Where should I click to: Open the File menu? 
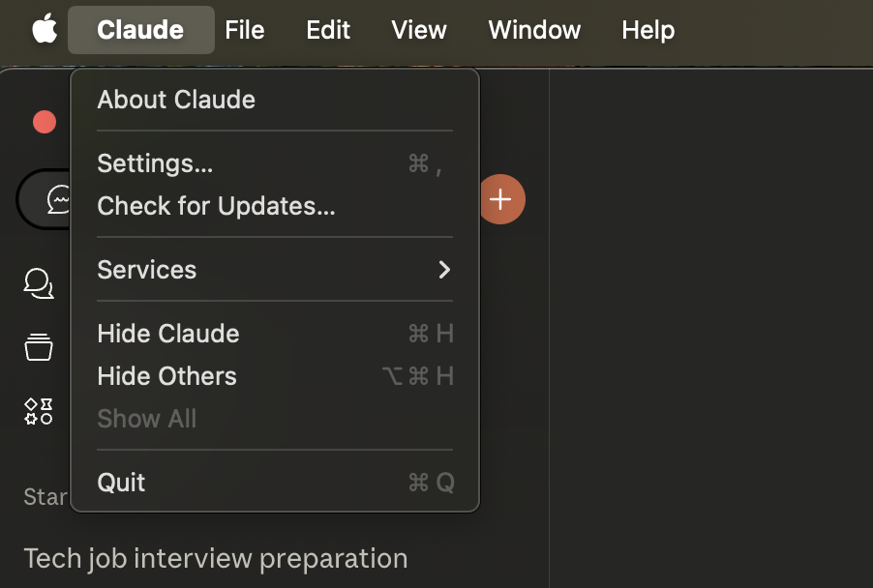(x=244, y=30)
